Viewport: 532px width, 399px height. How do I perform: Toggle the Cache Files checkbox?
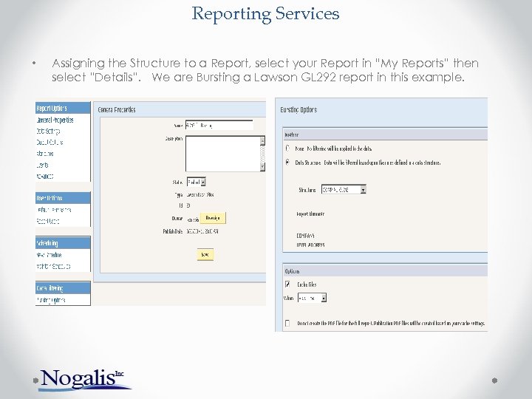pyautogui.click(x=287, y=284)
